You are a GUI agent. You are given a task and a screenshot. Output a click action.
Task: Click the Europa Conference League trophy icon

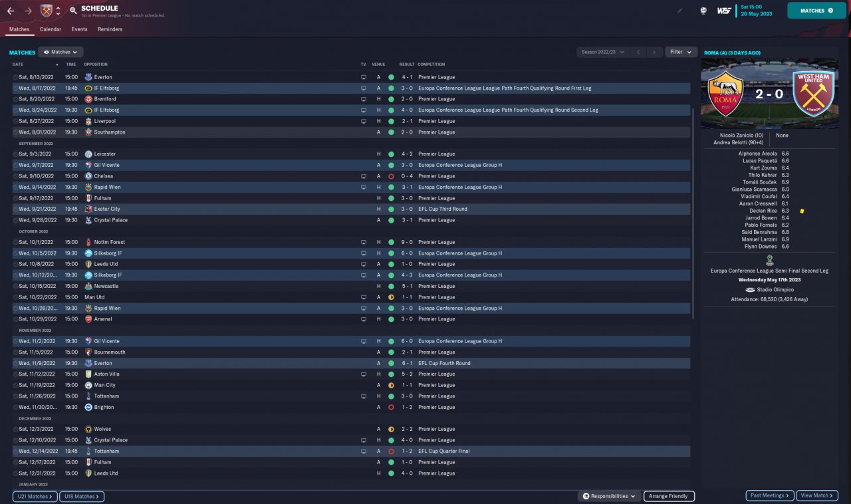(x=769, y=259)
